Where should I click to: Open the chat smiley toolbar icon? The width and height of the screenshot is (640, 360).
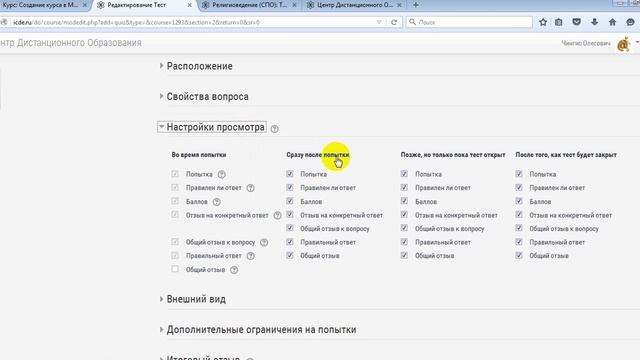[x=630, y=22]
